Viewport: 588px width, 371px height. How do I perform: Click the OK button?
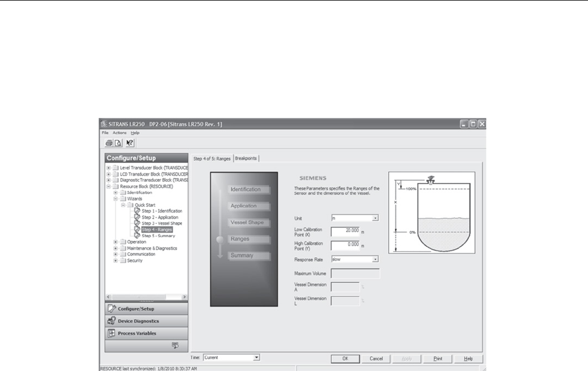(345, 358)
